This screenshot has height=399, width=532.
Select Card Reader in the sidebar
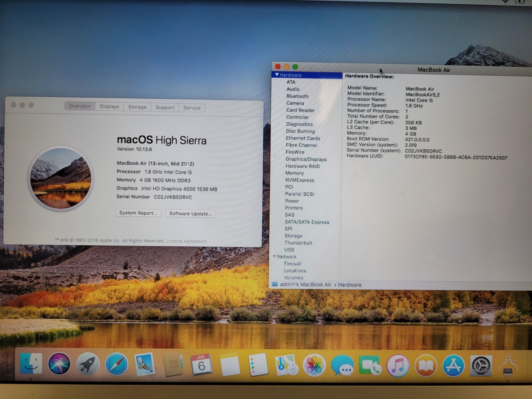click(300, 110)
